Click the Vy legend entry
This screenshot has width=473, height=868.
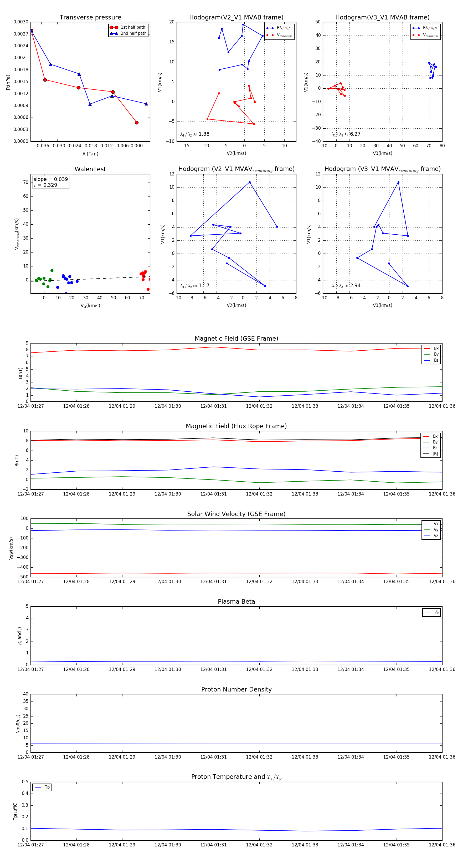[x=431, y=530]
